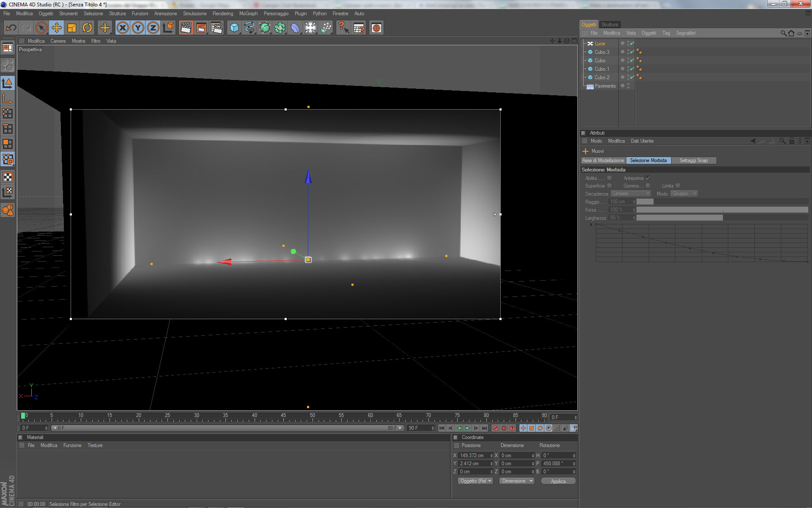Toggle the X axis lock
812x508 pixels.
(123, 28)
